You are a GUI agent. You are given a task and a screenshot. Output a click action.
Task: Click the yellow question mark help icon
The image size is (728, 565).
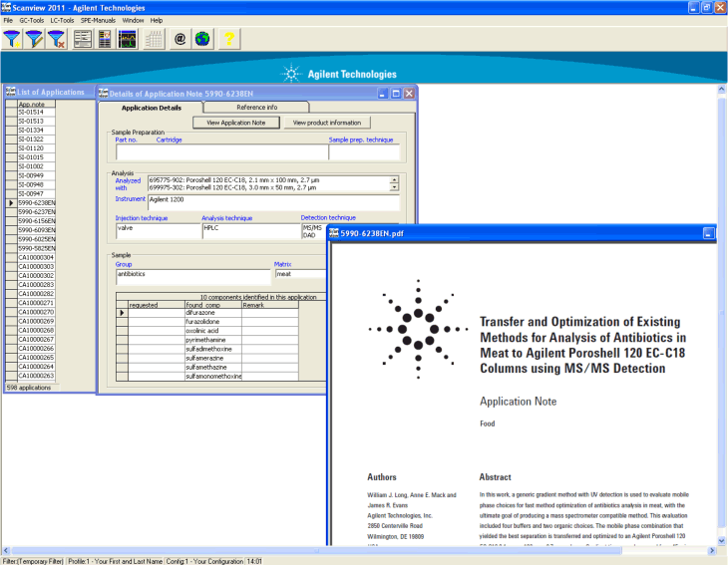tap(229, 40)
